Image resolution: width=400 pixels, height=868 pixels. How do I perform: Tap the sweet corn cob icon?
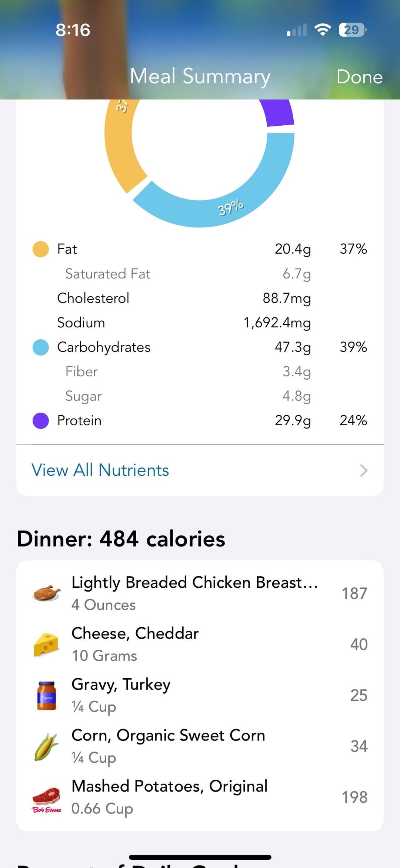46,746
